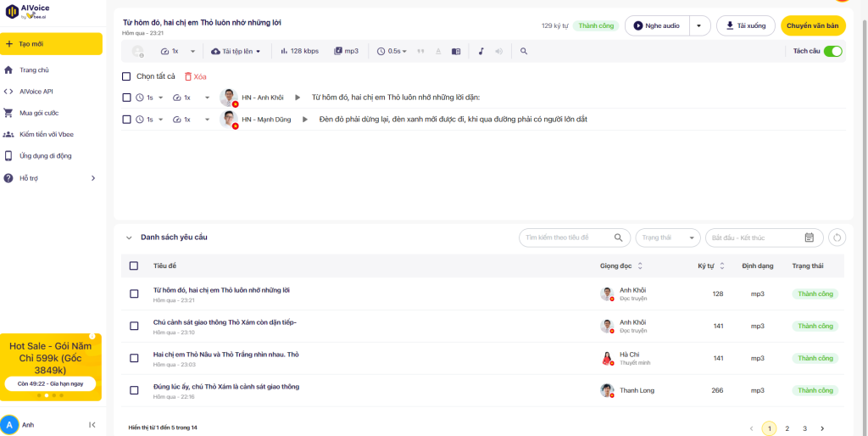Open the Trạng thái filter dropdown
The height and width of the screenshot is (436, 868).
coord(668,238)
